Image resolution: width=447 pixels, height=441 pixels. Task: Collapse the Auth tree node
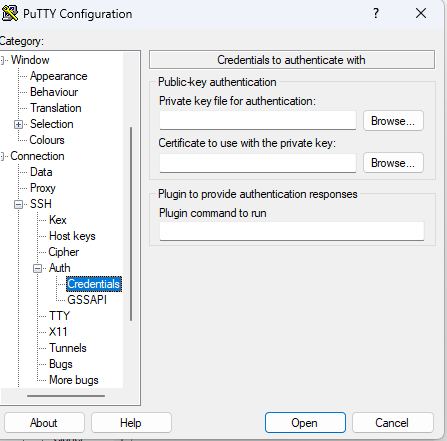point(38,268)
